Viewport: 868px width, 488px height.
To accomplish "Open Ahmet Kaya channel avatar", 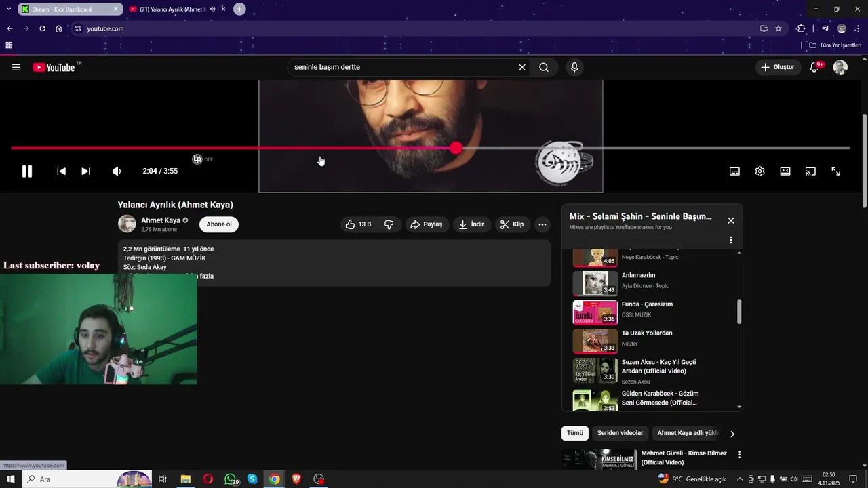I will (127, 224).
